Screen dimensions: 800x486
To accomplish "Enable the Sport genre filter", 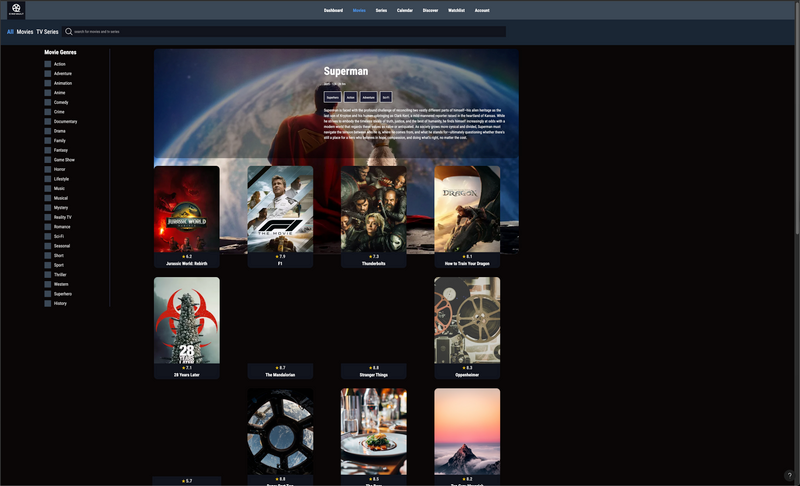I will (x=47, y=265).
